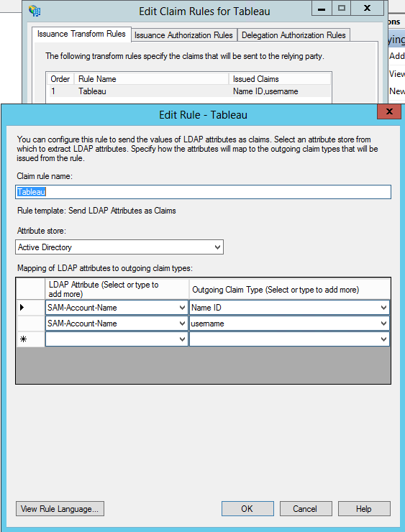Maximize the Edit Claim Rules window
Image resolution: width=405 pixels, height=532 pixels.
(x=342, y=8)
